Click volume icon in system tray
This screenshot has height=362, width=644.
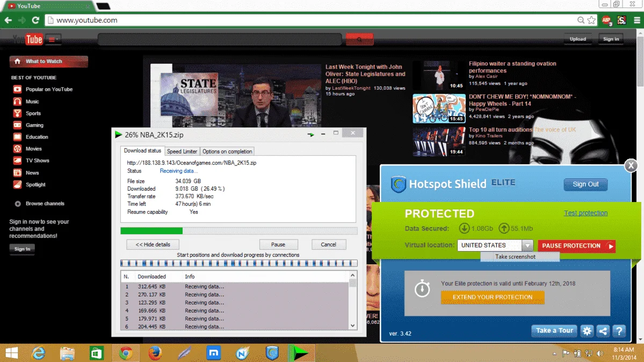(x=600, y=353)
